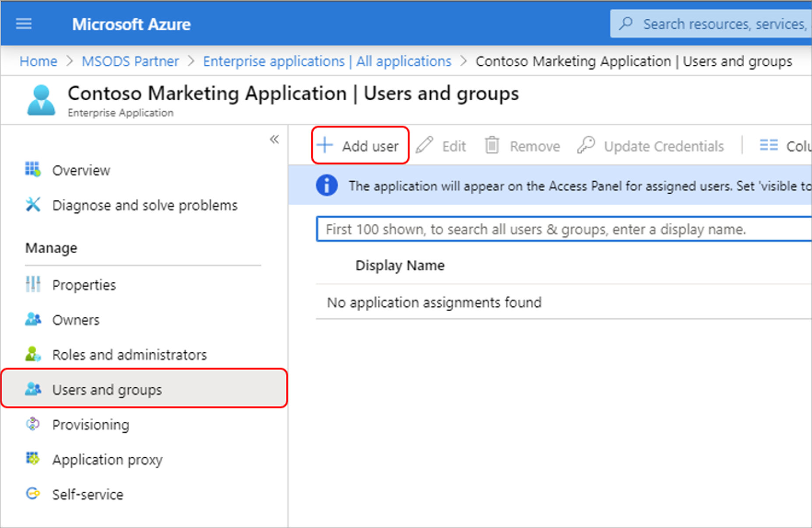Click the 'Enterprise Application' subtitle
This screenshot has height=528, width=812.
[x=120, y=113]
